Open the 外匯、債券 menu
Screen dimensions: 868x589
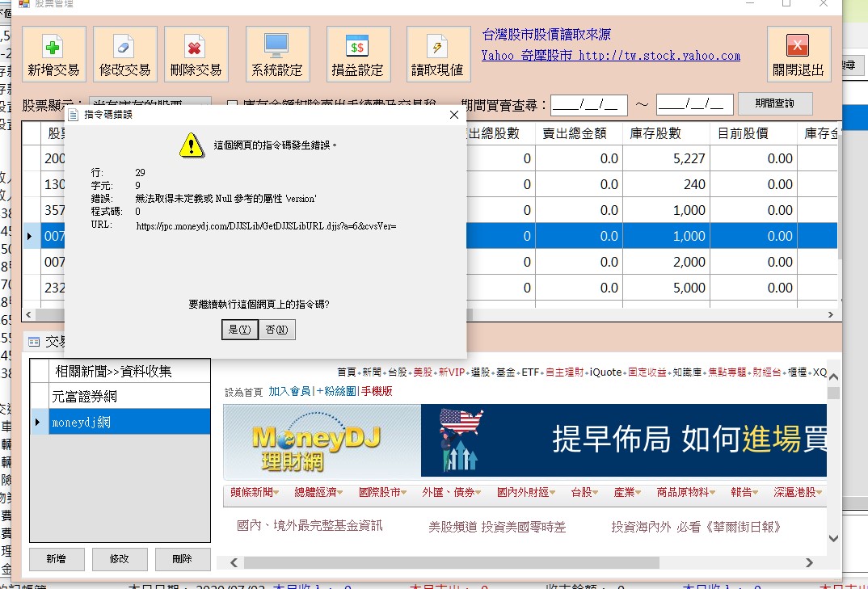(451, 492)
